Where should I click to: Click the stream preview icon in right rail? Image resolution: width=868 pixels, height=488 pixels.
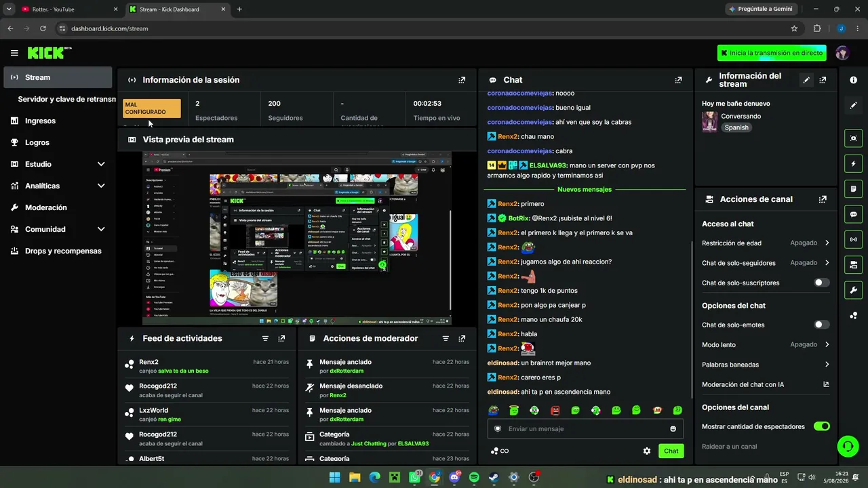(x=853, y=138)
